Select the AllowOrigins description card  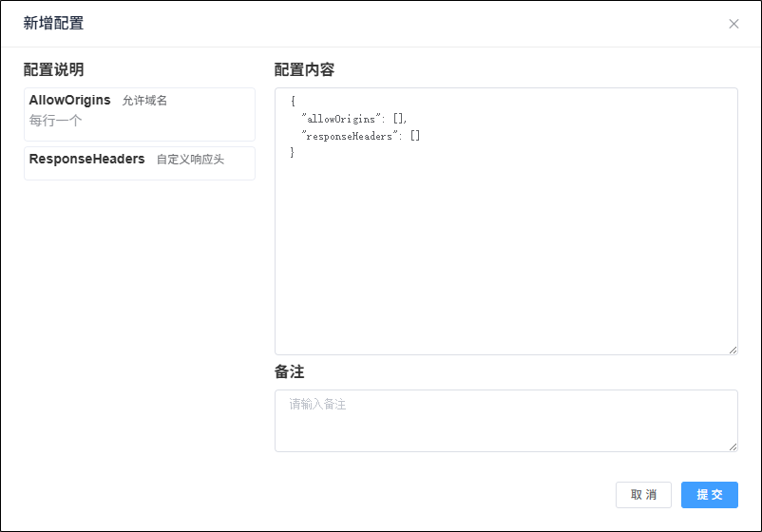tap(140, 114)
